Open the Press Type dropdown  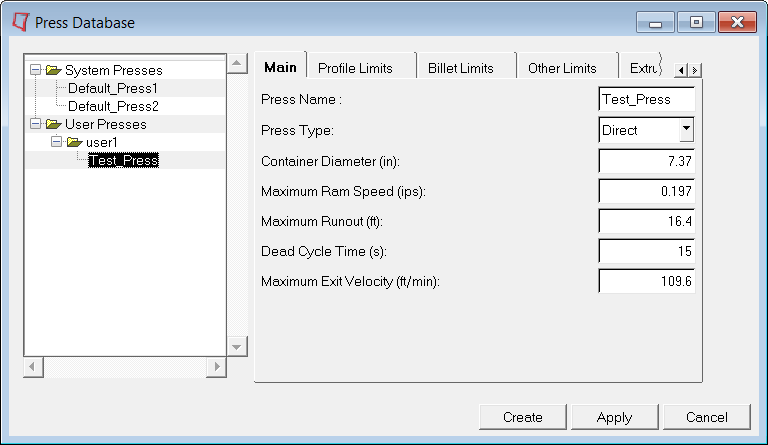[x=685, y=129]
